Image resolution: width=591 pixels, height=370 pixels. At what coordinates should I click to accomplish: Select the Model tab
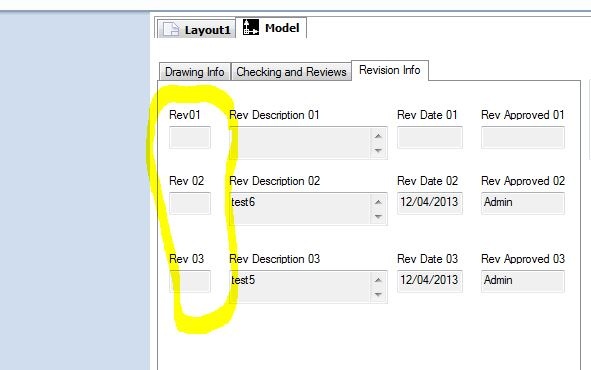(271, 28)
